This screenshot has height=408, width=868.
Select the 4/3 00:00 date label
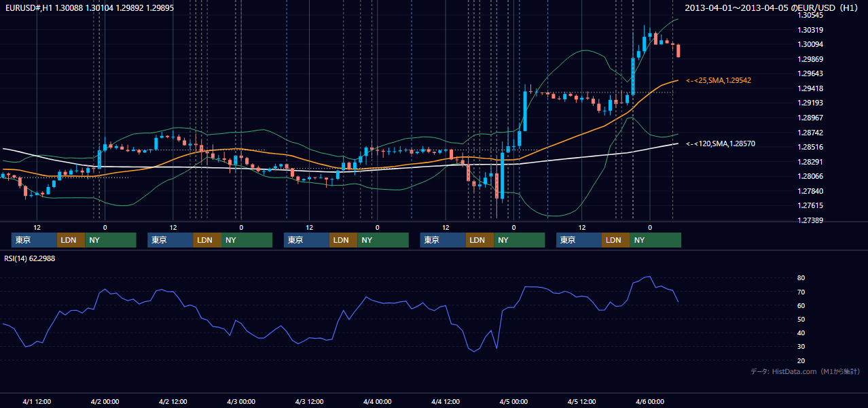[x=241, y=401]
